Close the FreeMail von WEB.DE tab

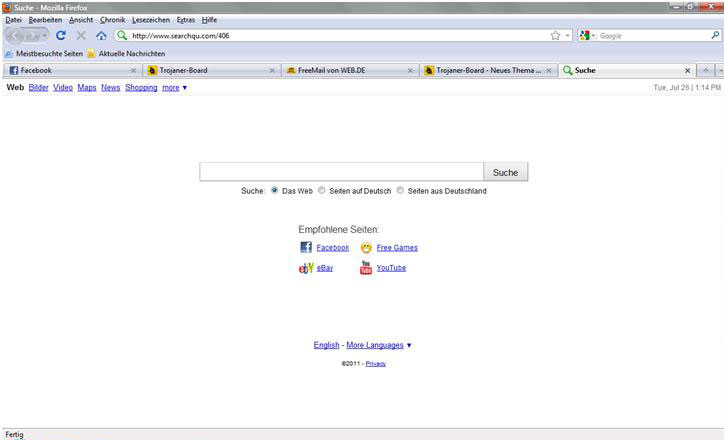pyautogui.click(x=410, y=71)
